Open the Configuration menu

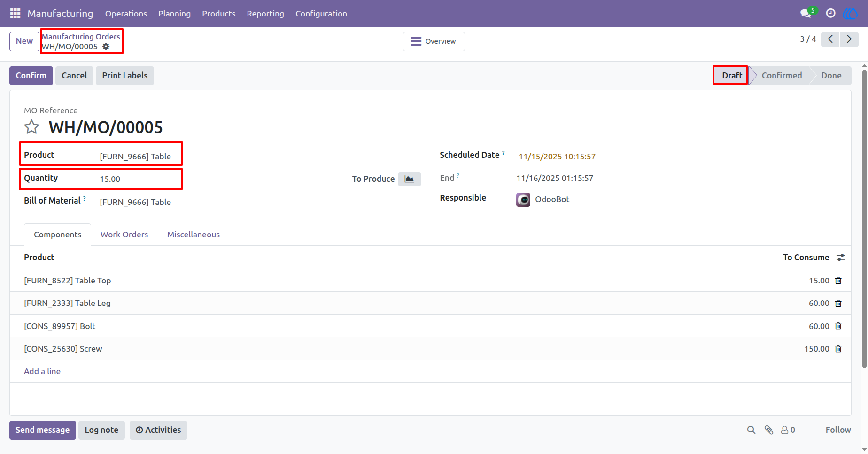click(x=321, y=14)
